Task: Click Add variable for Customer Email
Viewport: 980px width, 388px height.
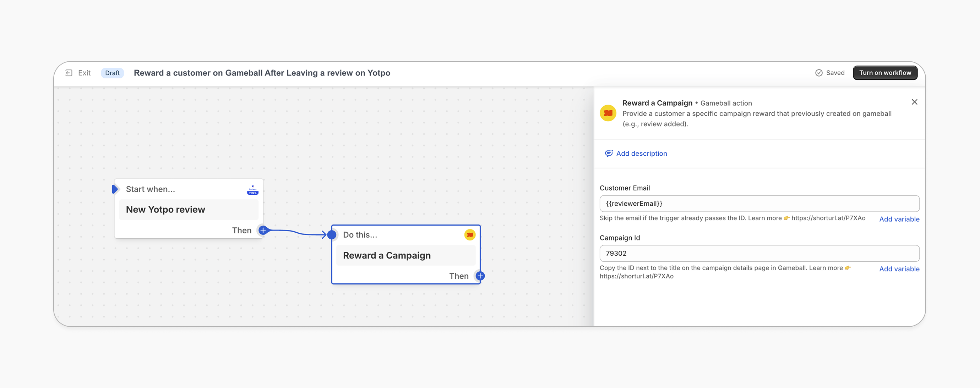Action: pyautogui.click(x=899, y=219)
